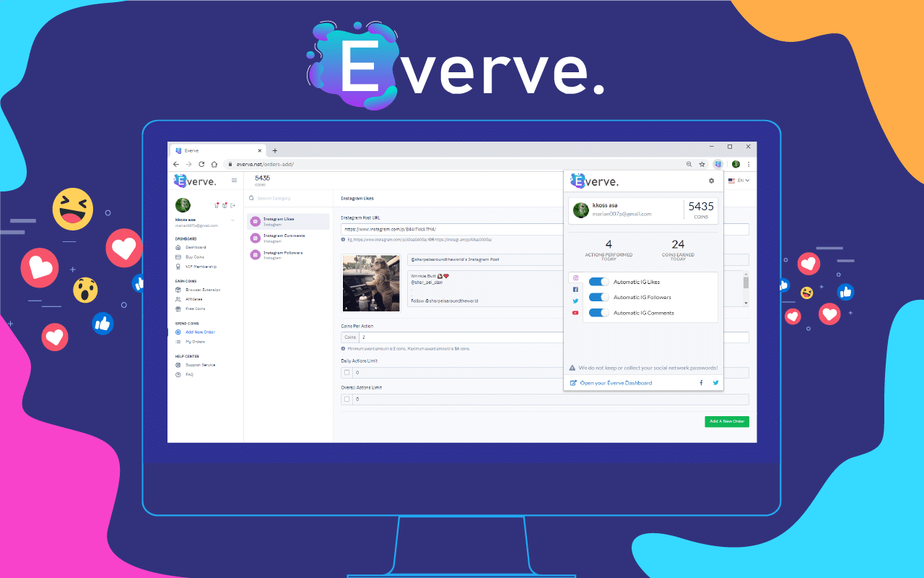Image resolution: width=924 pixels, height=578 pixels.
Task: Select the YouTube tab icon in popup
Action: coord(575,313)
